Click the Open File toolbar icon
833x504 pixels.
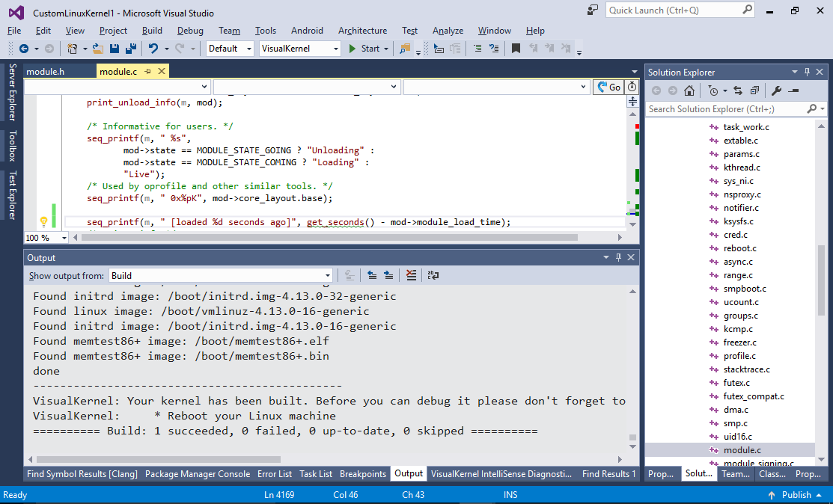pyautogui.click(x=98, y=49)
